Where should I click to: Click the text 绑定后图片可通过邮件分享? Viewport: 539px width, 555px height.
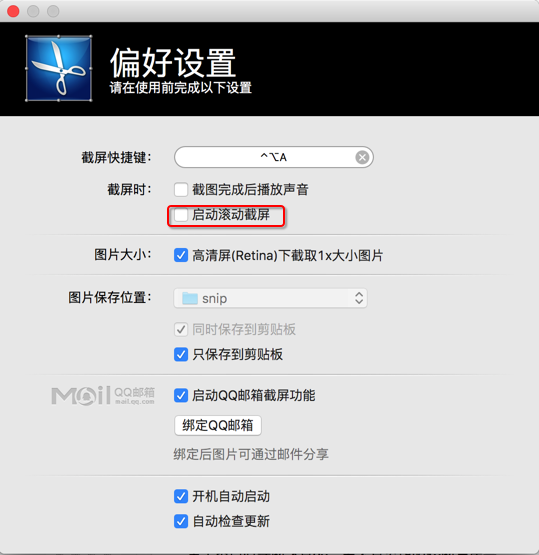[251, 454]
